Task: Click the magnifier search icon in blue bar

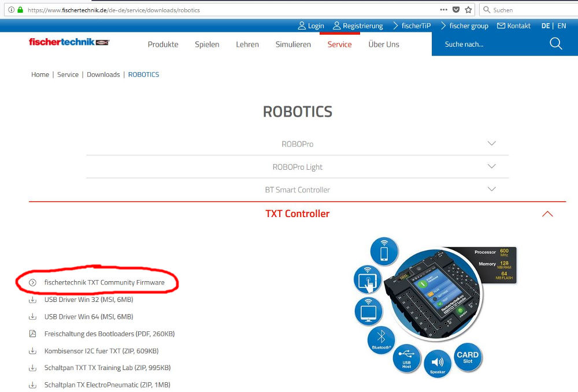Action: (555, 44)
